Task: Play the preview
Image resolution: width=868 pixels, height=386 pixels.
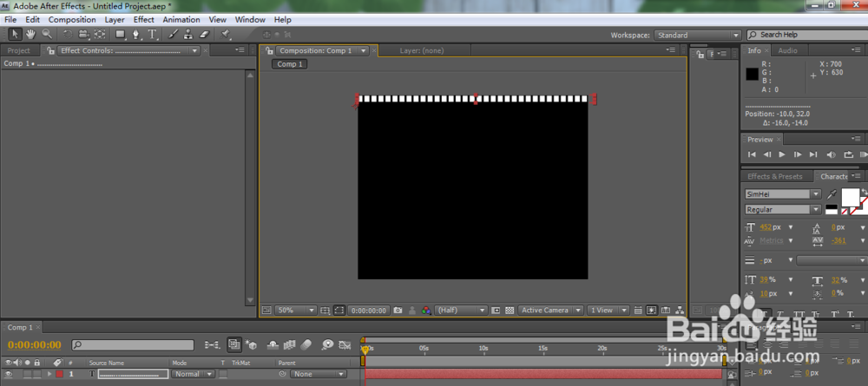Action: tap(782, 155)
